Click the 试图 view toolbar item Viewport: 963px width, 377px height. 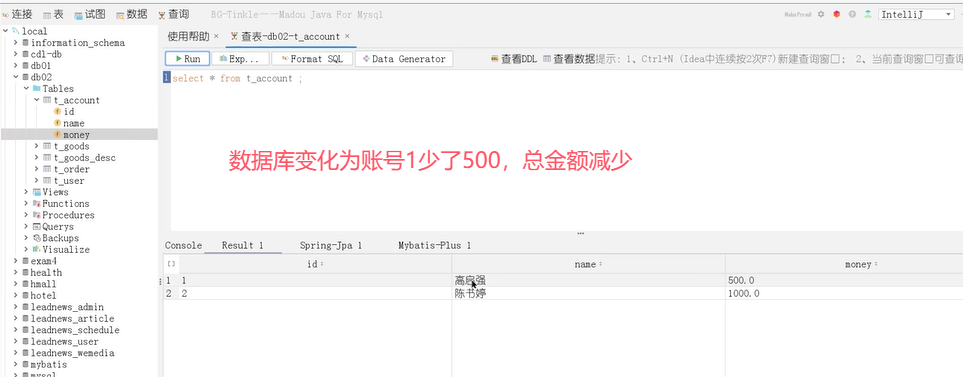90,14
